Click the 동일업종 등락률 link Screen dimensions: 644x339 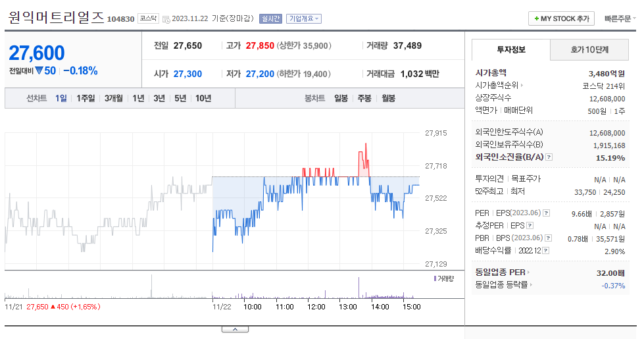point(501,284)
